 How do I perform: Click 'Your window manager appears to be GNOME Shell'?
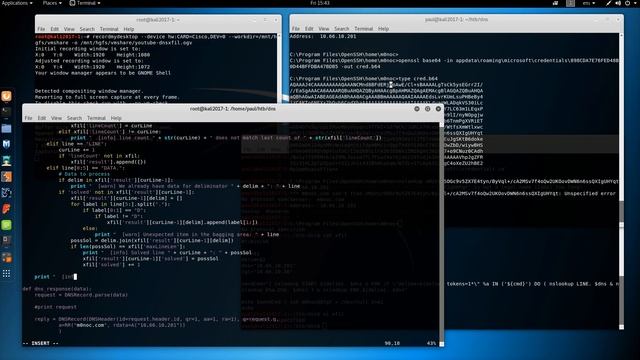coord(103,73)
